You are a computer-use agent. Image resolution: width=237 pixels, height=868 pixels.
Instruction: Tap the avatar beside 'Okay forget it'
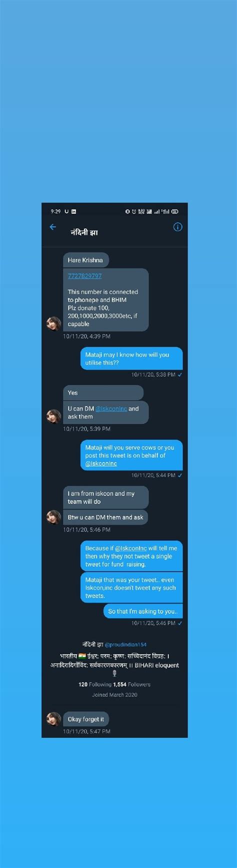53,719
